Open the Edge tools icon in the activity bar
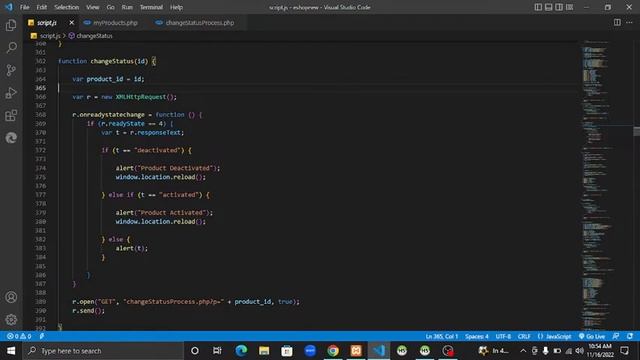 point(11,138)
